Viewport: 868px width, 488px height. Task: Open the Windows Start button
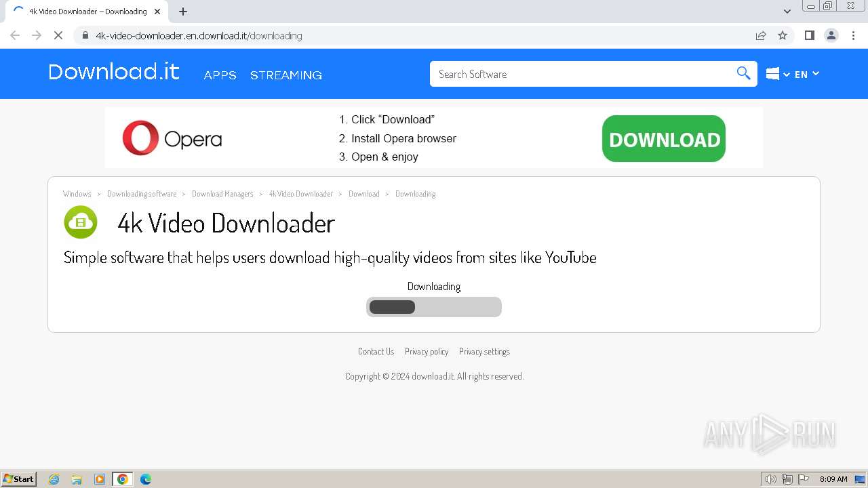(19, 479)
